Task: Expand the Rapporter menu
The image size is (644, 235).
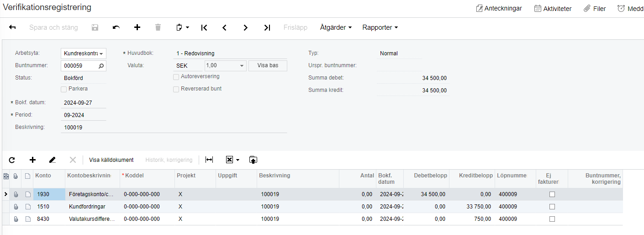Action: coord(380,27)
